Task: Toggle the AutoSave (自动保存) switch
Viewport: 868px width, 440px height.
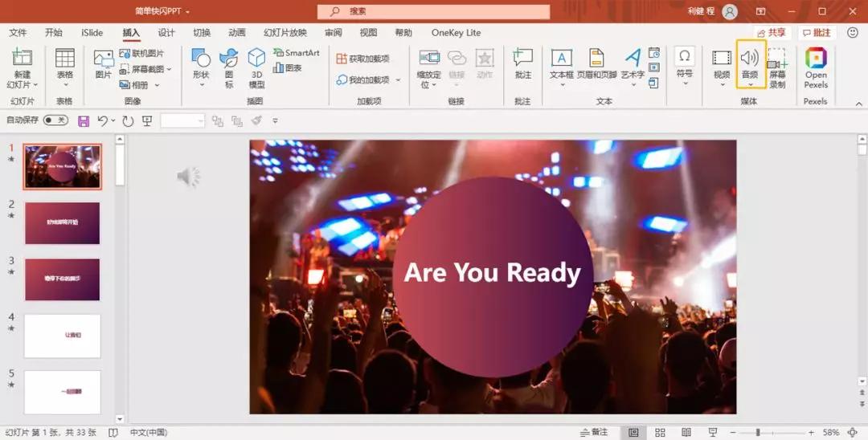Action: (x=55, y=120)
